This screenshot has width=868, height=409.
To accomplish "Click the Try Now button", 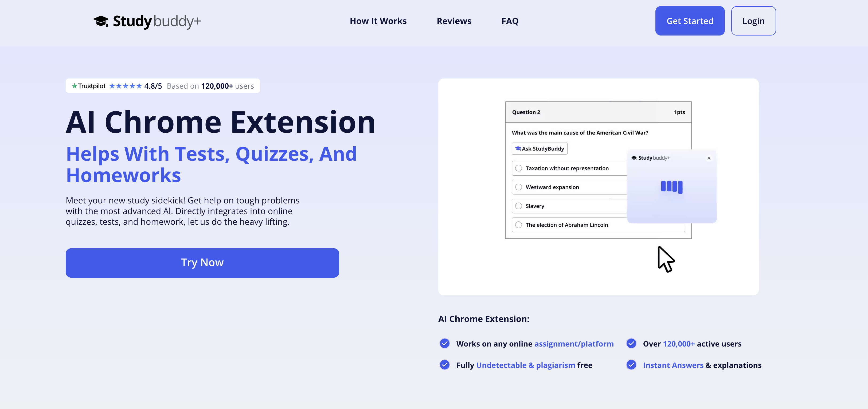I will [x=202, y=262].
